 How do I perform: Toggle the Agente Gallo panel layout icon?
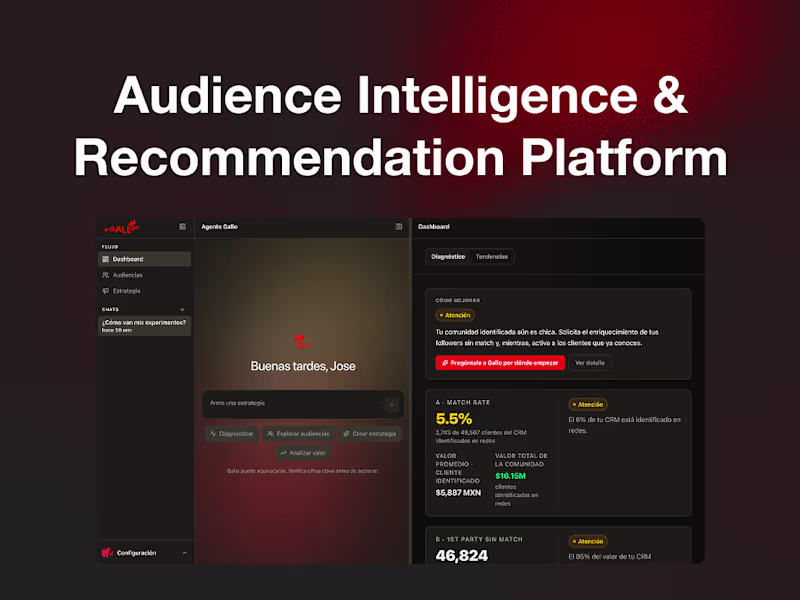pyautogui.click(x=399, y=227)
